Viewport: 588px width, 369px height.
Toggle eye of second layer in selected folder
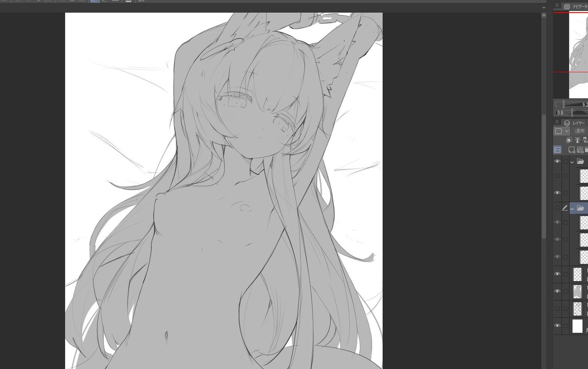pyautogui.click(x=557, y=240)
